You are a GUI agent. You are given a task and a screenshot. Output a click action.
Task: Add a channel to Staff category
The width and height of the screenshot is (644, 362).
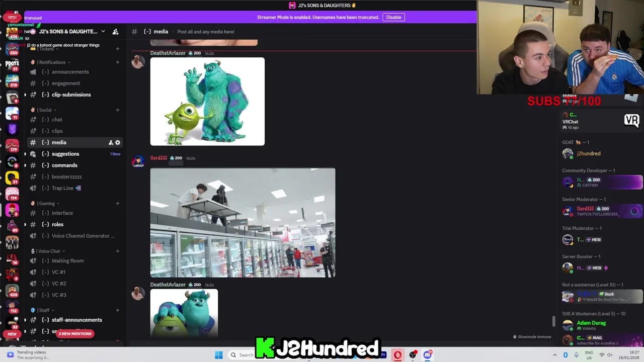point(118,310)
